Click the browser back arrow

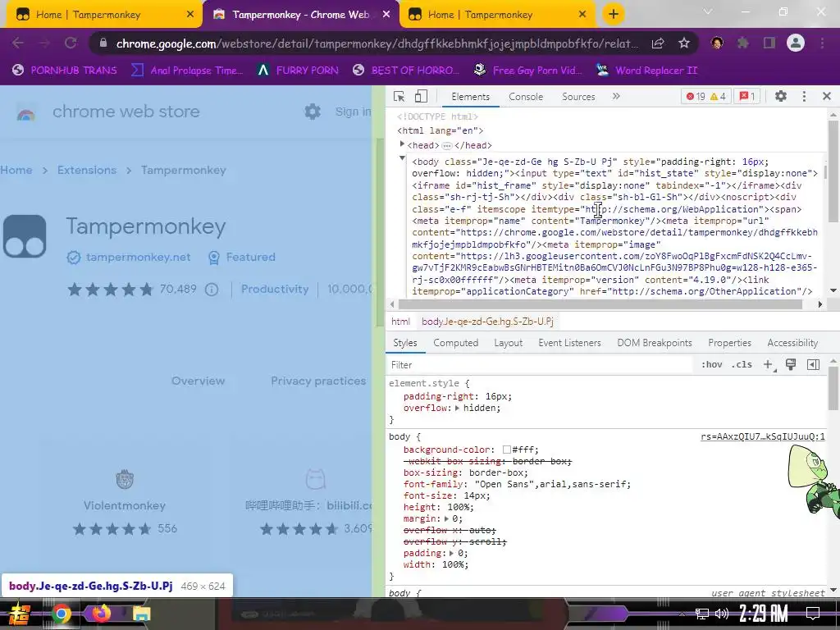(x=18, y=43)
